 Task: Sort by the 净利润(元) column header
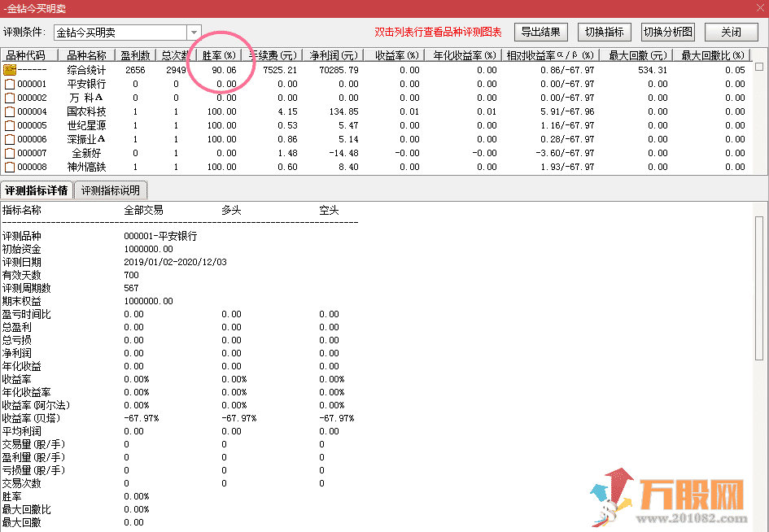[x=333, y=55]
